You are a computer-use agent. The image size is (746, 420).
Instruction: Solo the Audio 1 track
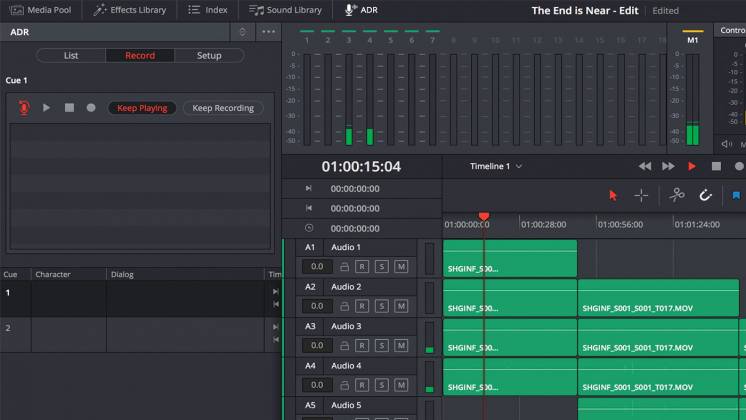coord(381,267)
